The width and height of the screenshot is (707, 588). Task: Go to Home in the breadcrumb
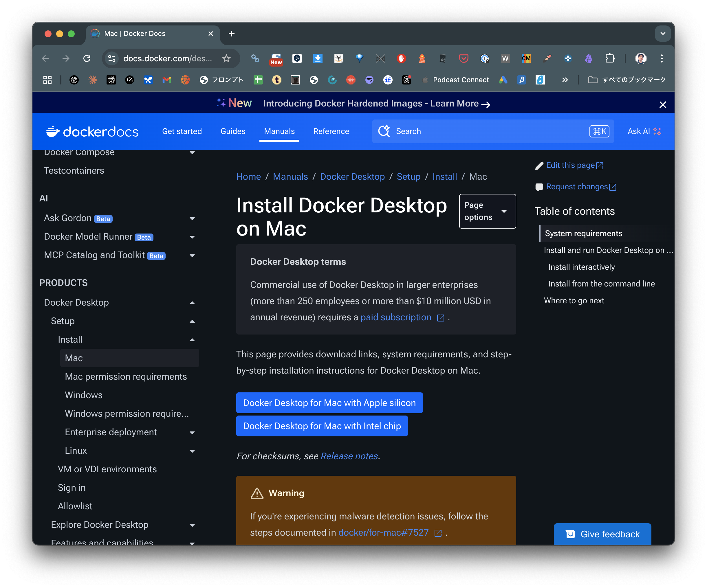pyautogui.click(x=248, y=176)
